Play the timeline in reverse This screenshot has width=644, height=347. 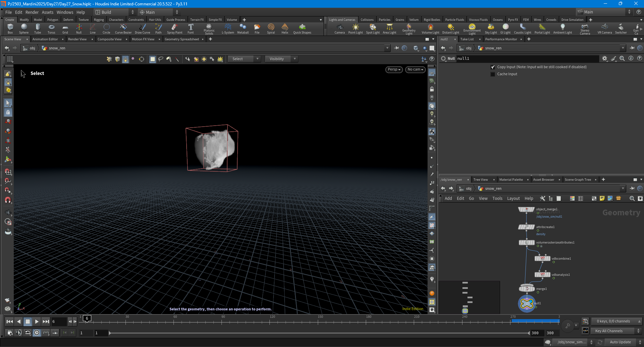click(x=19, y=321)
